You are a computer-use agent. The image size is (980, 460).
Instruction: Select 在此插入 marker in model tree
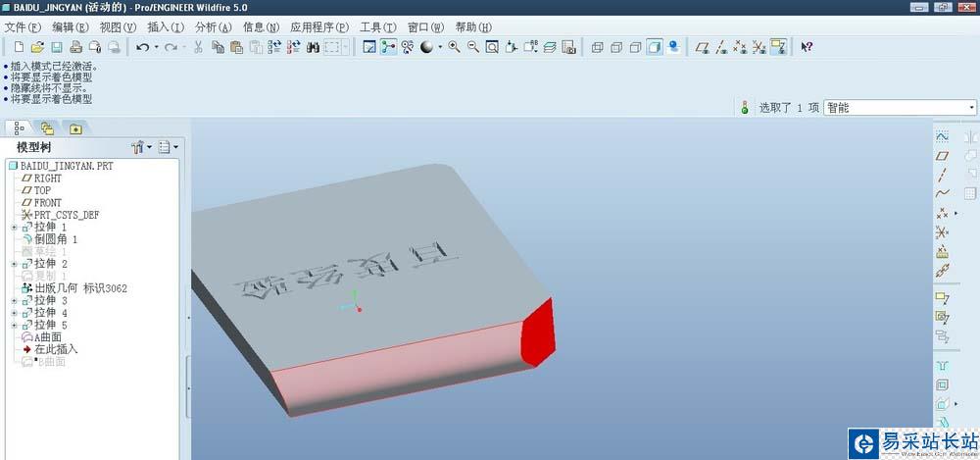(x=49, y=349)
